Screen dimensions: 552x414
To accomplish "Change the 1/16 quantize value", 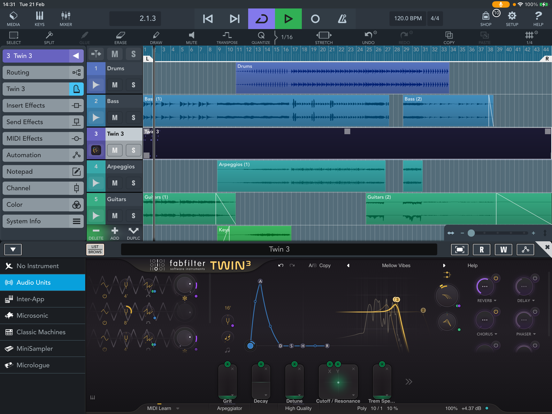I will 287,37.
